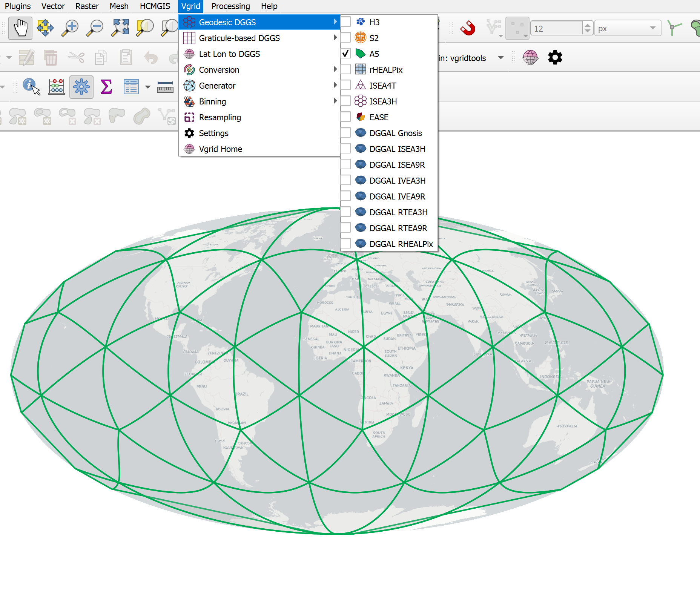Select the Measure ruler tool
The height and width of the screenshot is (589, 700).
[x=165, y=87]
